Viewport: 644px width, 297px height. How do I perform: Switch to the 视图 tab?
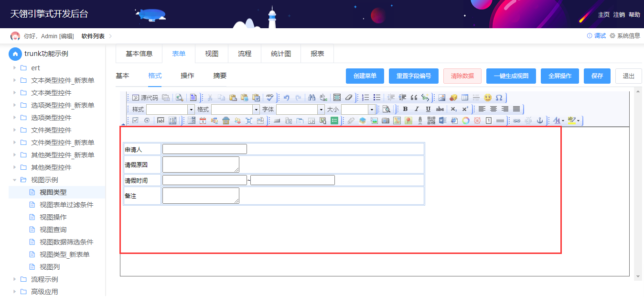212,54
